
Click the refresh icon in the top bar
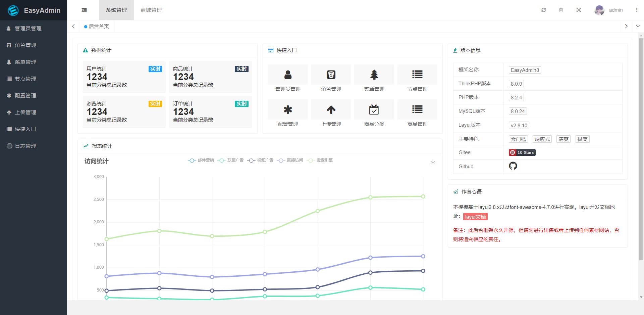pos(544,10)
